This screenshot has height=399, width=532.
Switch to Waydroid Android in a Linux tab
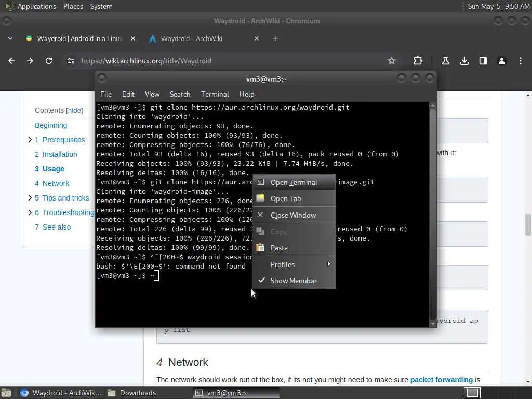(x=79, y=38)
